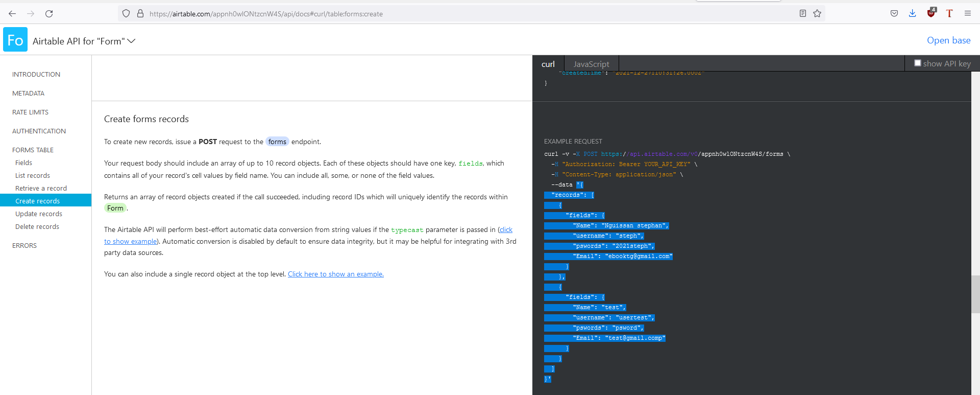This screenshot has height=395, width=980.
Task: Click the highlighted forms endpoint tag
Action: 278,142
